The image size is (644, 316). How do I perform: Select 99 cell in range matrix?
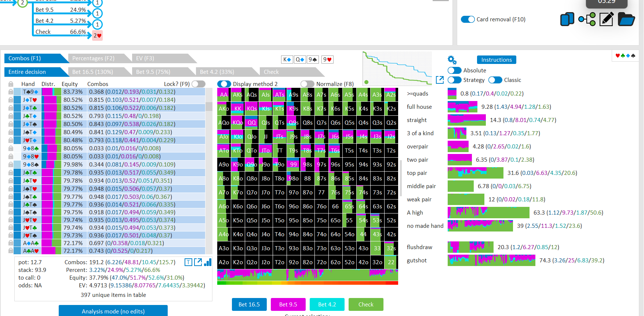pyautogui.click(x=294, y=165)
